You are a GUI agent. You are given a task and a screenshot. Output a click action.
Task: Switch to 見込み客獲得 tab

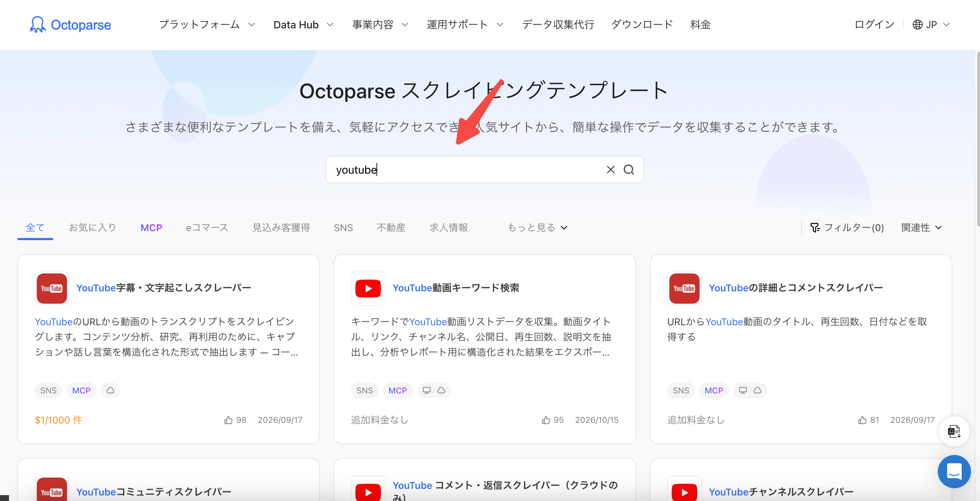(x=281, y=227)
